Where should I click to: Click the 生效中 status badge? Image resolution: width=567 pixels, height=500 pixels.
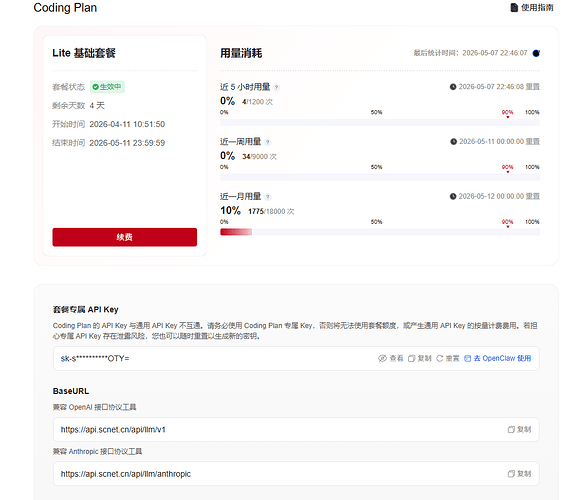(107, 87)
